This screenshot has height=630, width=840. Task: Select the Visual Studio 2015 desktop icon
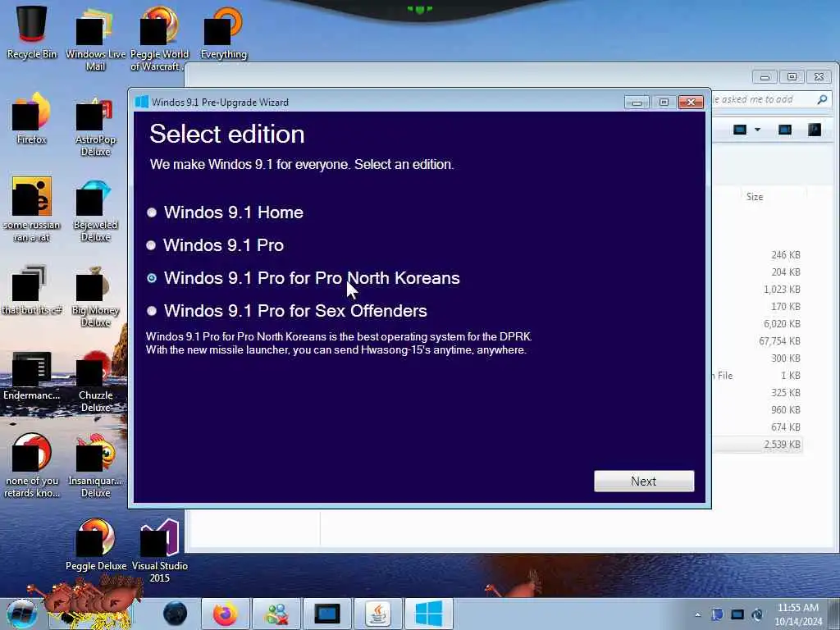point(159,550)
